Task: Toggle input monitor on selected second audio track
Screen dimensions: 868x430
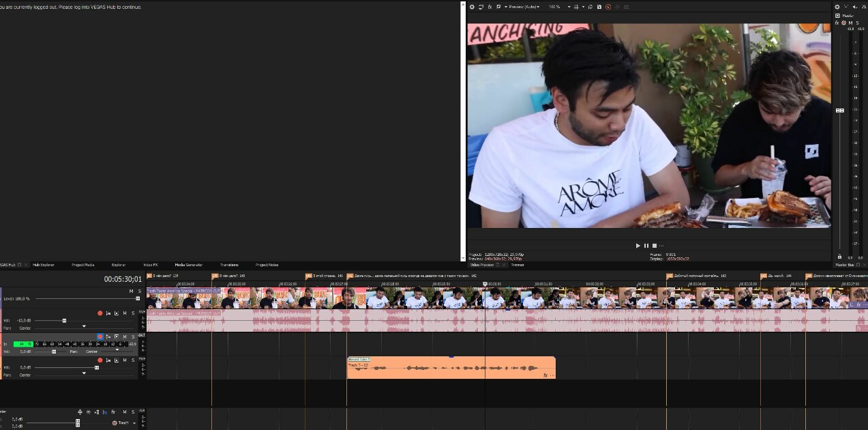Action: pos(108,336)
